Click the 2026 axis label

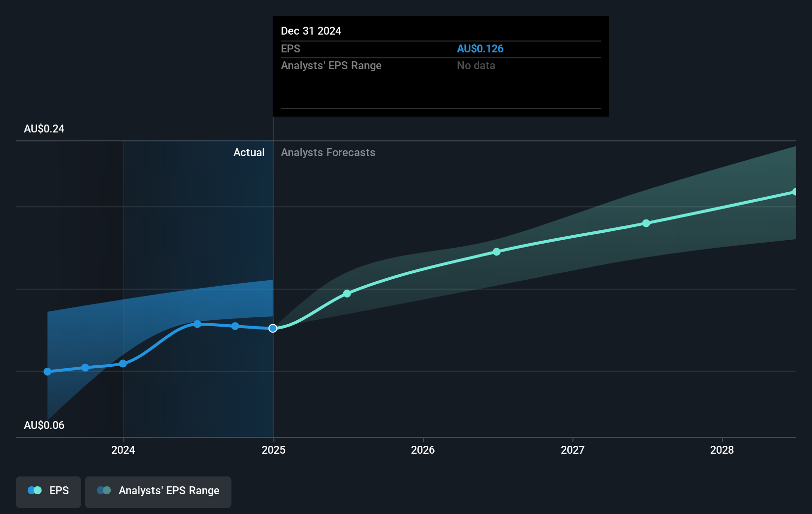point(423,450)
